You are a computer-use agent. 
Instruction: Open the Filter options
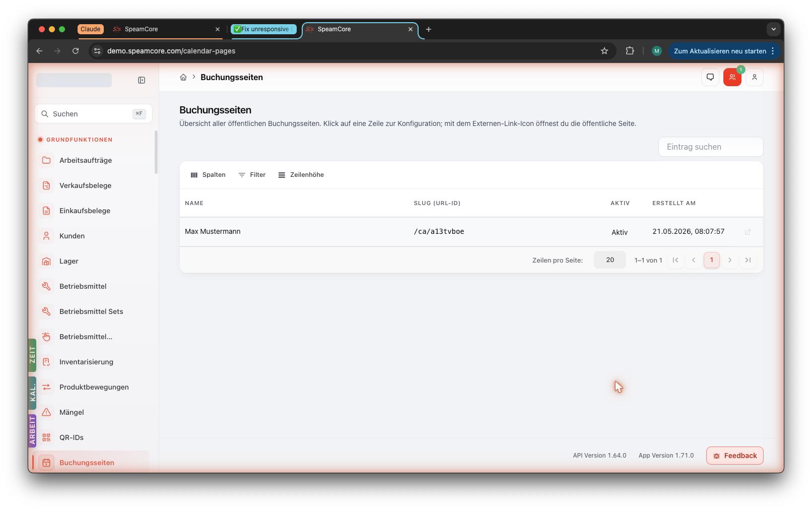[x=252, y=175]
